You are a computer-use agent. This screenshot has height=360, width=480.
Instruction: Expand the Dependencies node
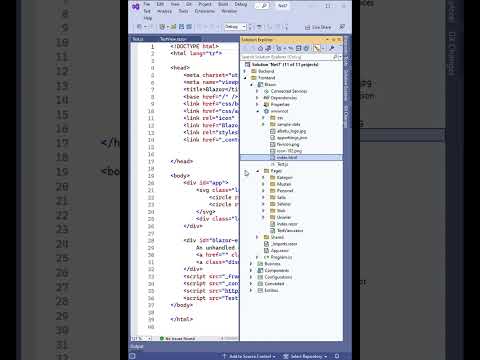[x=257, y=98]
